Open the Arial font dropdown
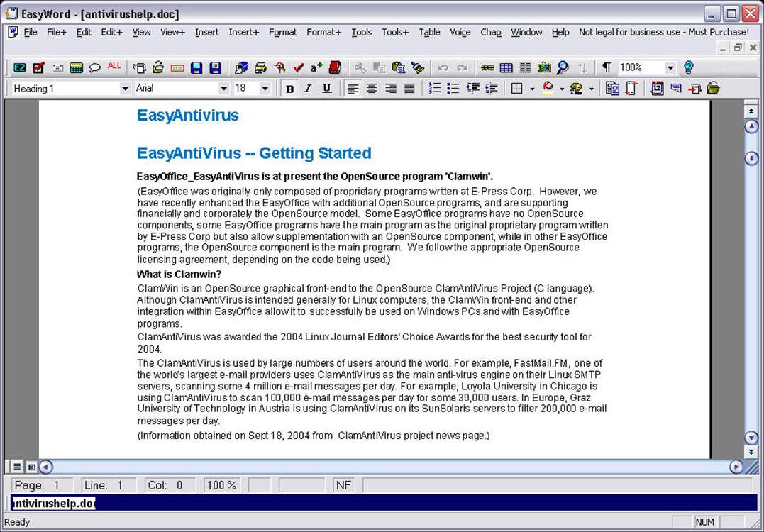This screenshot has width=764, height=532. point(223,89)
